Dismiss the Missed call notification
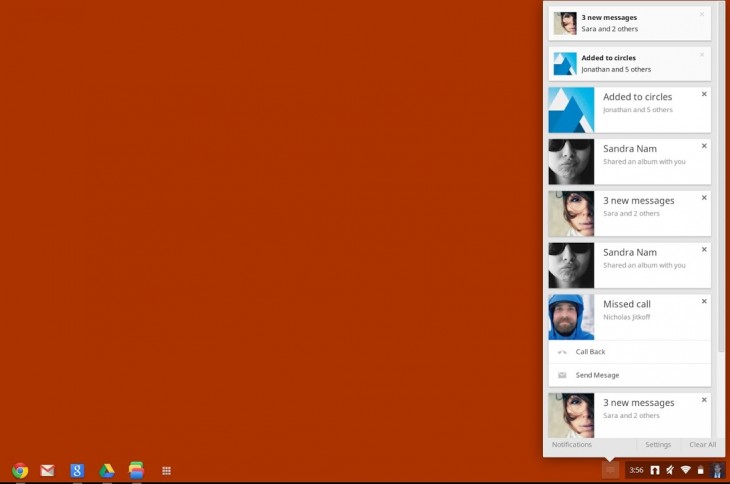This screenshot has height=484, width=730. [704, 301]
